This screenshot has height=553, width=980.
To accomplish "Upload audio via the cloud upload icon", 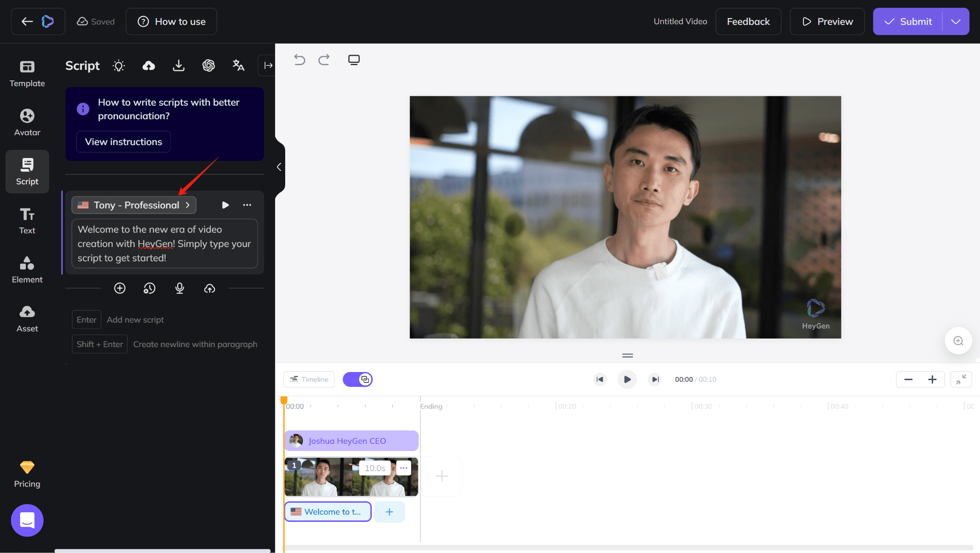I will pos(210,288).
